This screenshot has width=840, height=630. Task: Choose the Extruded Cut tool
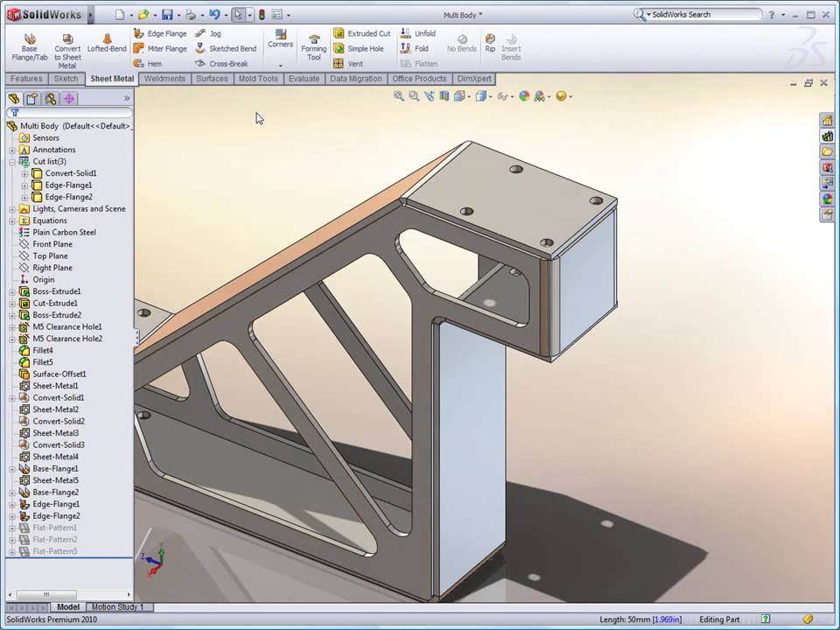tap(361, 33)
